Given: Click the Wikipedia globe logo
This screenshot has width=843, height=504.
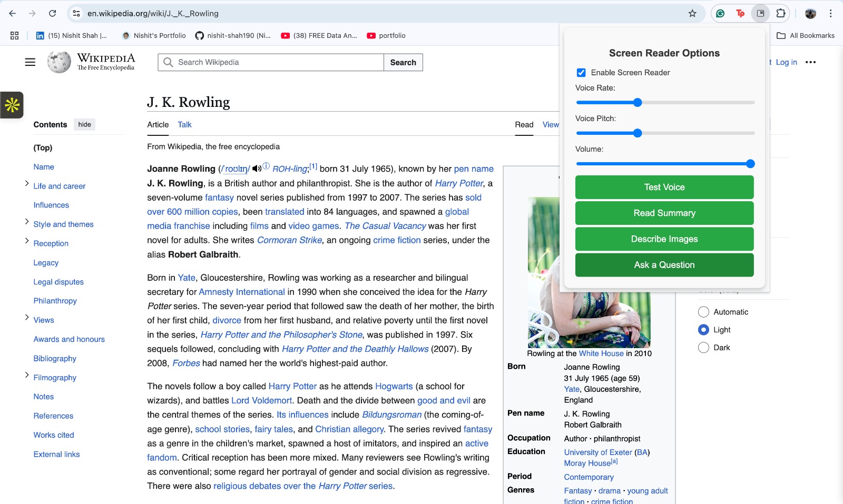Looking at the screenshot, I should [58, 62].
